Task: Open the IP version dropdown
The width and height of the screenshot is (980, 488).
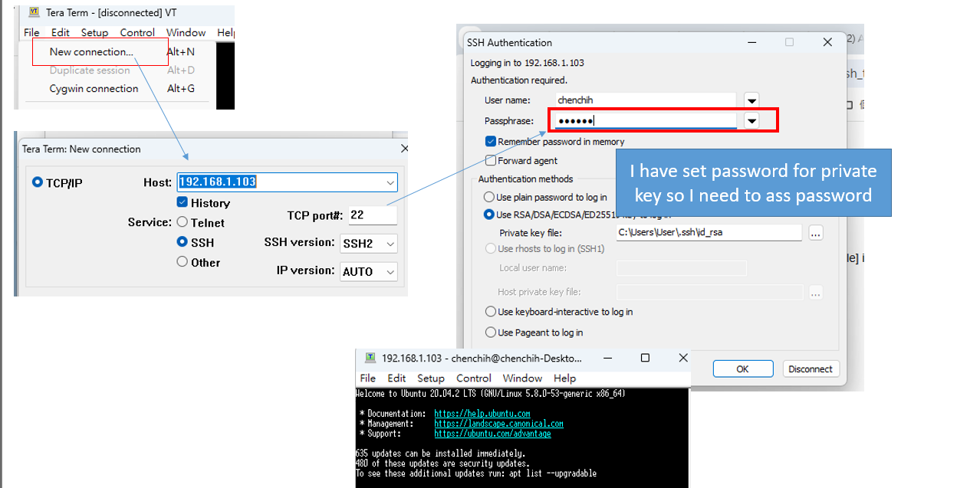Action: tap(369, 271)
